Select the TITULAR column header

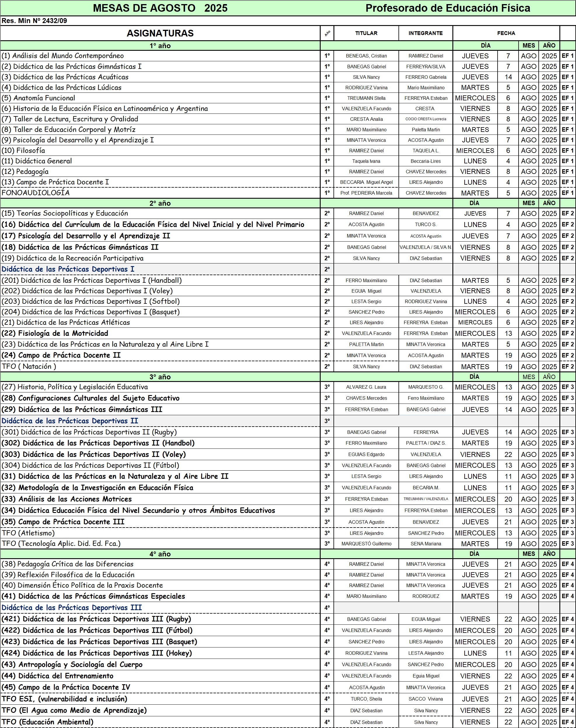pyautogui.click(x=366, y=33)
